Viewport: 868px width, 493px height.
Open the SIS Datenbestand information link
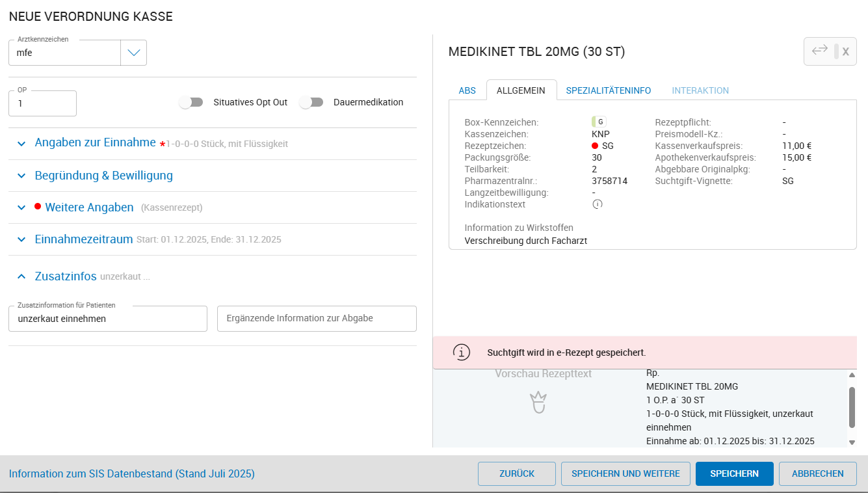pos(131,473)
